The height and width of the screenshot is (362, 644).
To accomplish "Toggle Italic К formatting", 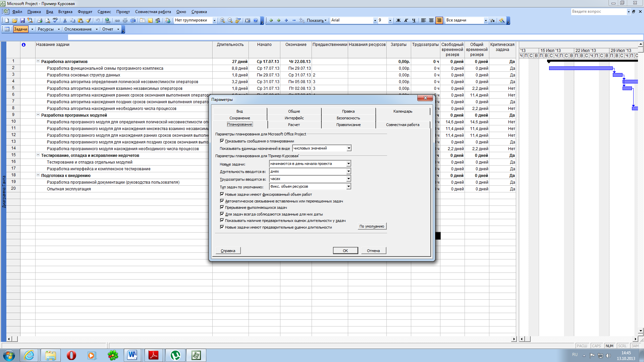I will (406, 20).
